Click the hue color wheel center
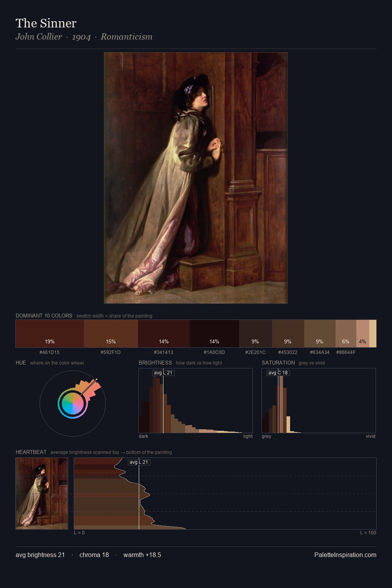This screenshot has height=588, width=392. (73, 403)
